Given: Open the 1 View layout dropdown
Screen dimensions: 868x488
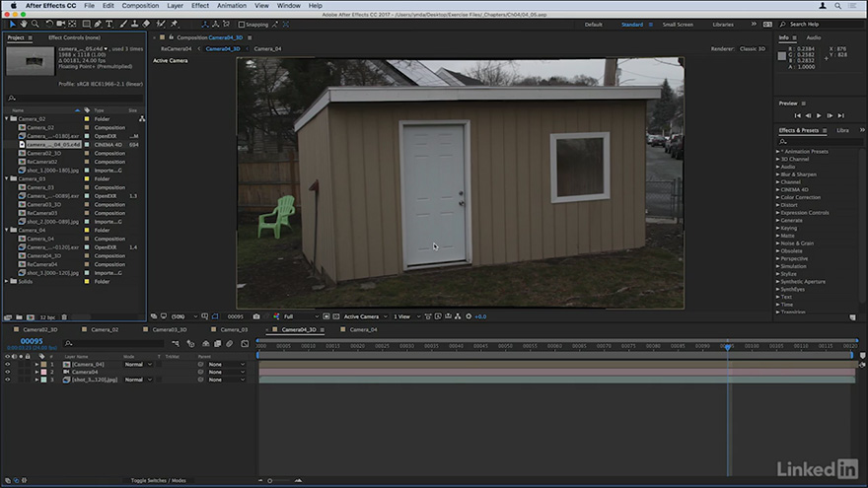Looking at the screenshot, I should [406, 316].
